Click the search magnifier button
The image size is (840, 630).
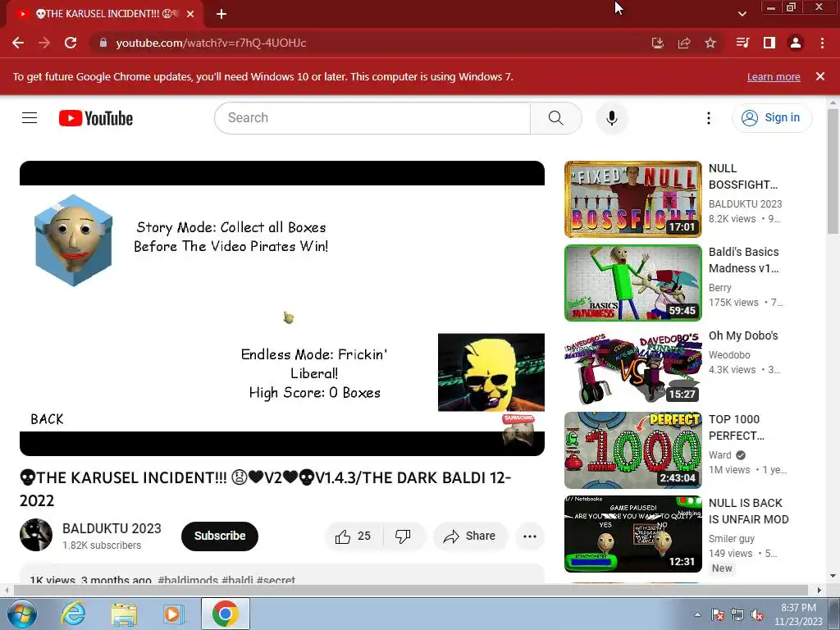tap(556, 118)
